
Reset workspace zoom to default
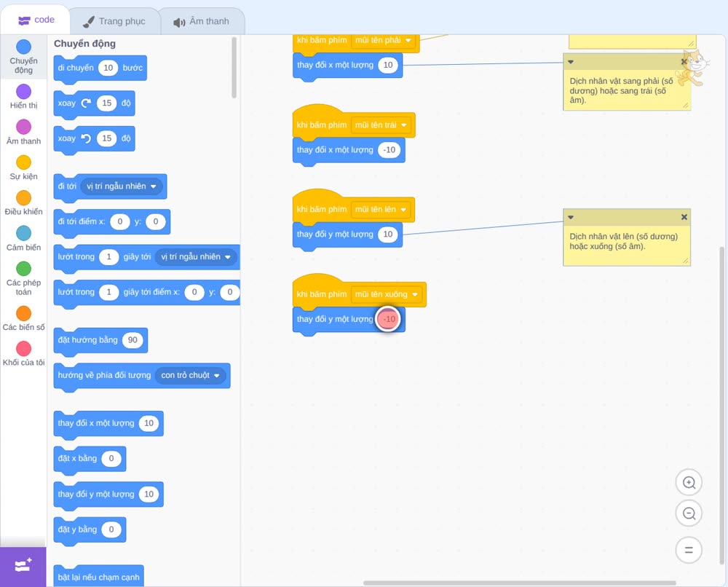[x=689, y=551]
